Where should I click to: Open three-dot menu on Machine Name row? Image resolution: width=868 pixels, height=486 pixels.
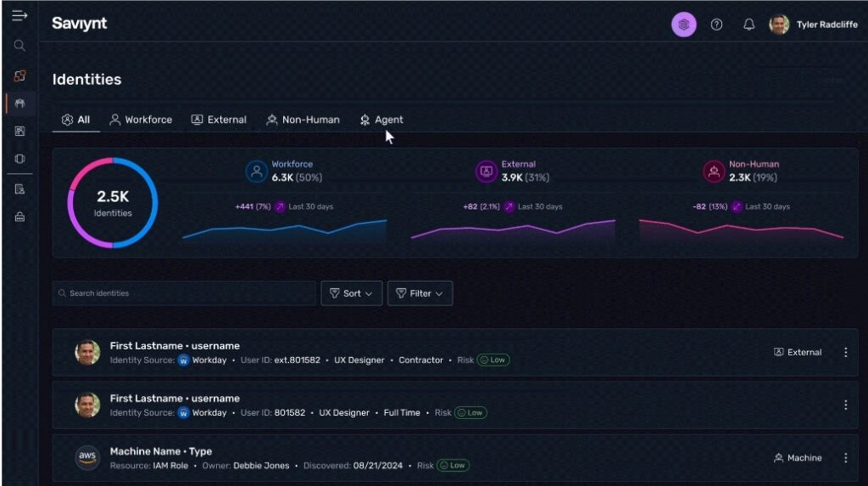[x=845, y=458]
